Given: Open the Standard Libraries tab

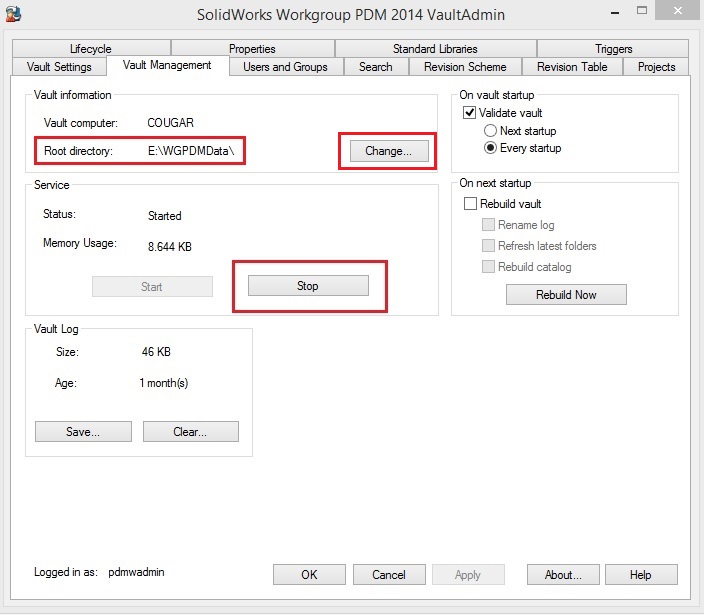Looking at the screenshot, I should pos(435,49).
